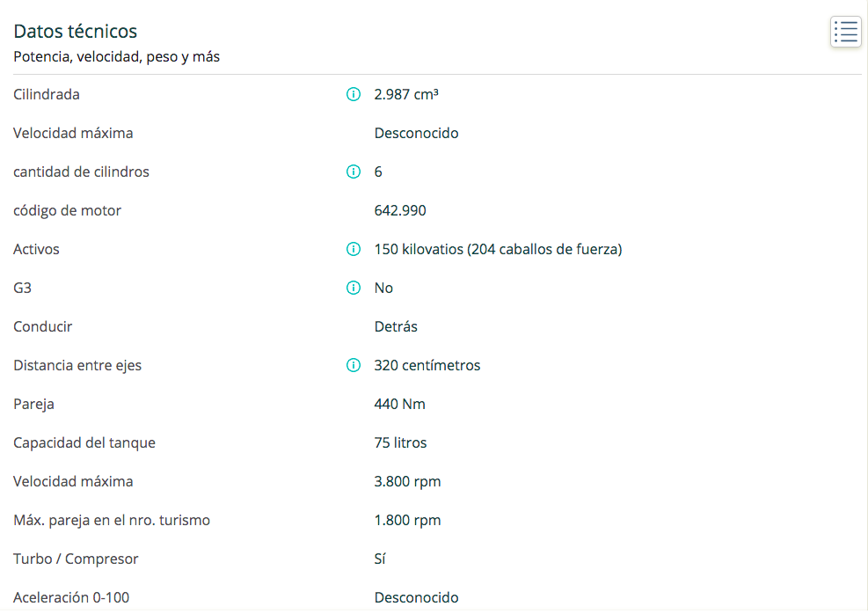
Task: Click the 2.987 cm³ value
Action: (x=406, y=95)
